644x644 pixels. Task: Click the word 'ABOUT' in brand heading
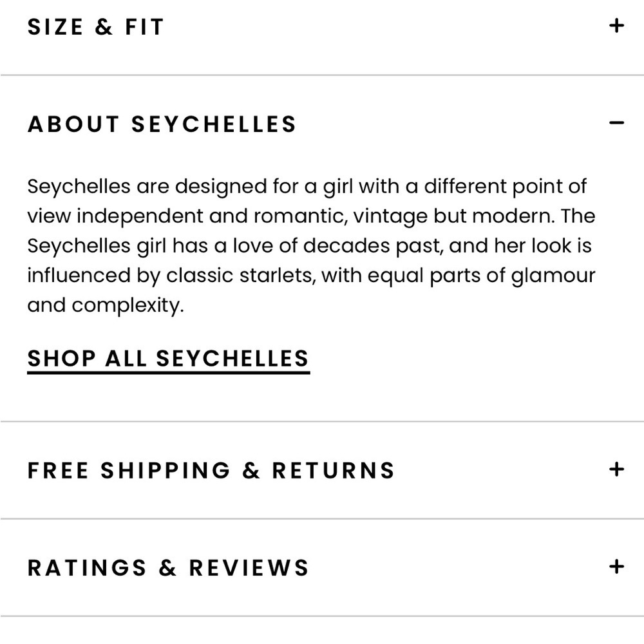pos(73,124)
